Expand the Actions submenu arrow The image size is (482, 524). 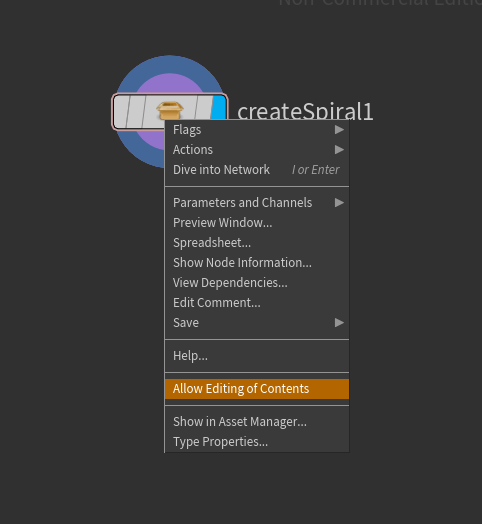(339, 149)
